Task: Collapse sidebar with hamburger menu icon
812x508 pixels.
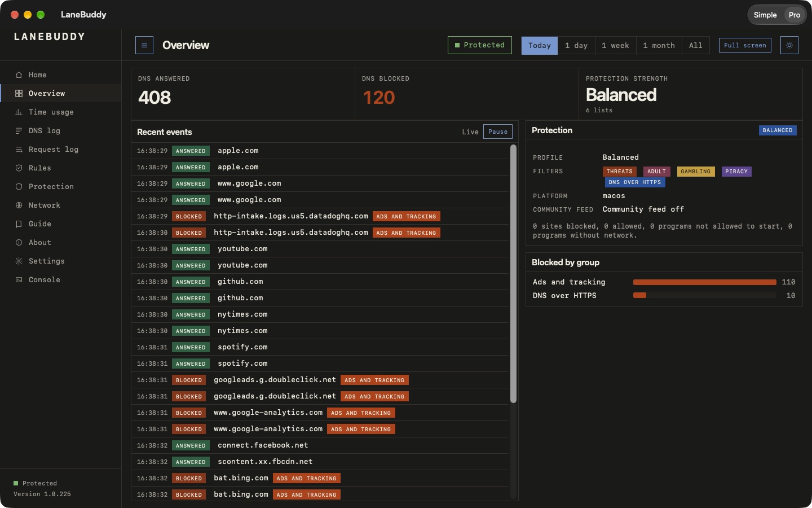Action: point(144,45)
